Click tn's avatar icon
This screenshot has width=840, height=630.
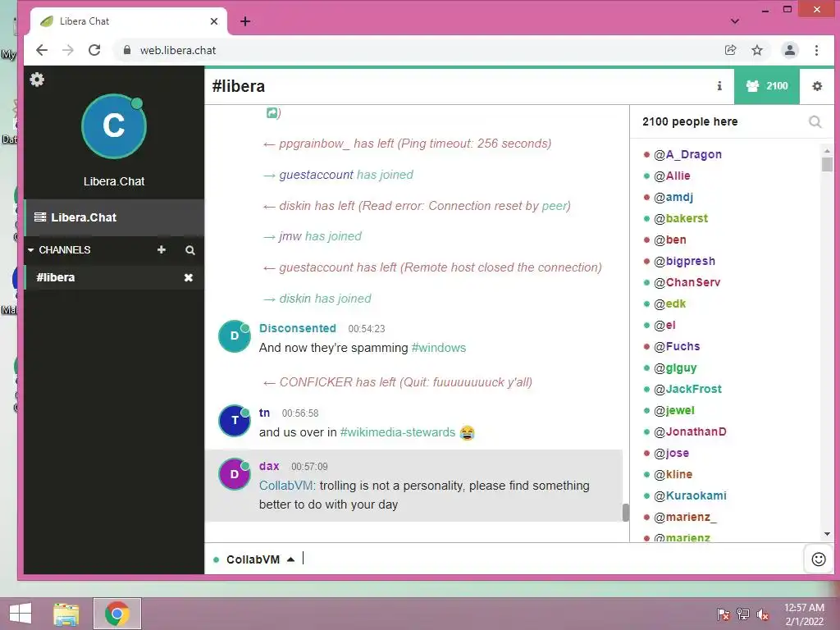pyautogui.click(x=234, y=421)
